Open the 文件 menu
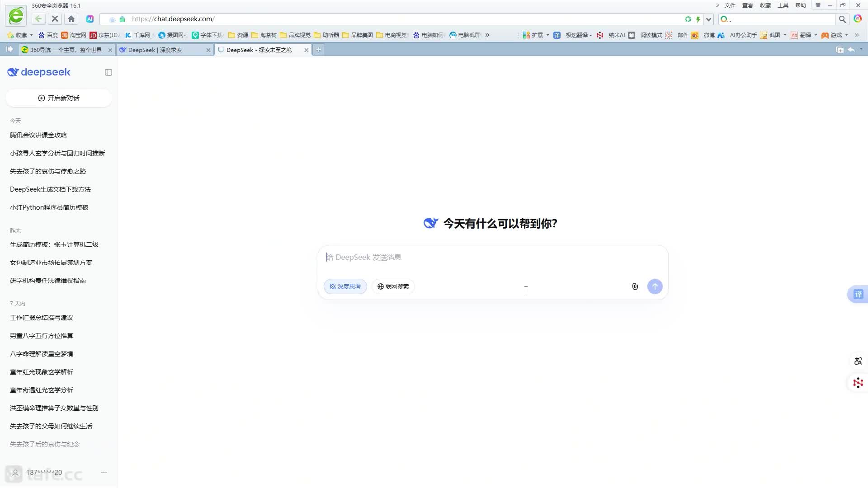 pos(730,5)
